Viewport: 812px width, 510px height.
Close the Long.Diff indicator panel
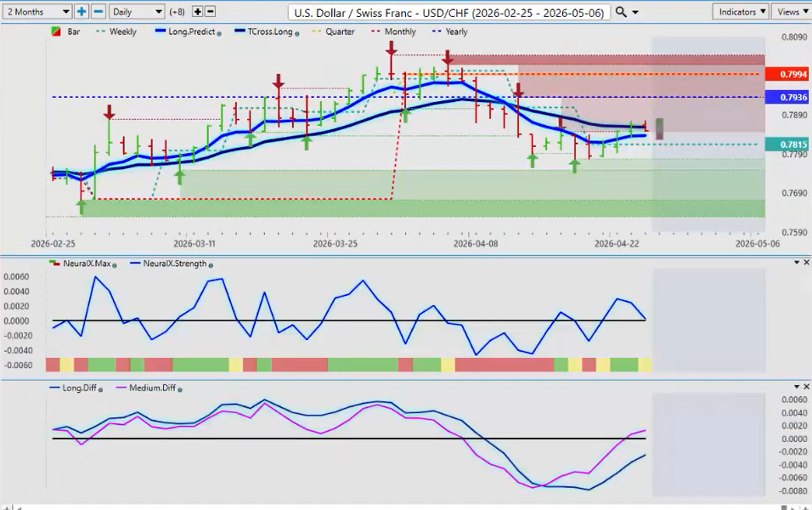(x=806, y=387)
